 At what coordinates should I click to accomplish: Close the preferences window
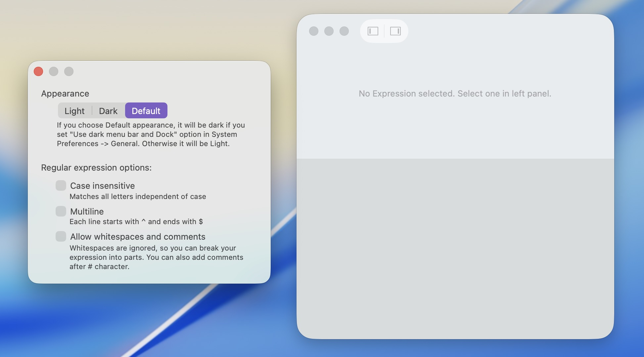[x=38, y=71]
